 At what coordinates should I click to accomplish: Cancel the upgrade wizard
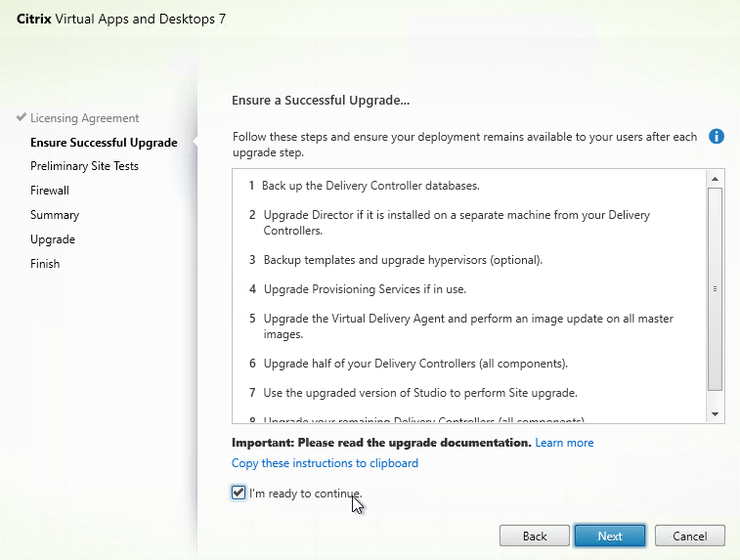point(689,537)
